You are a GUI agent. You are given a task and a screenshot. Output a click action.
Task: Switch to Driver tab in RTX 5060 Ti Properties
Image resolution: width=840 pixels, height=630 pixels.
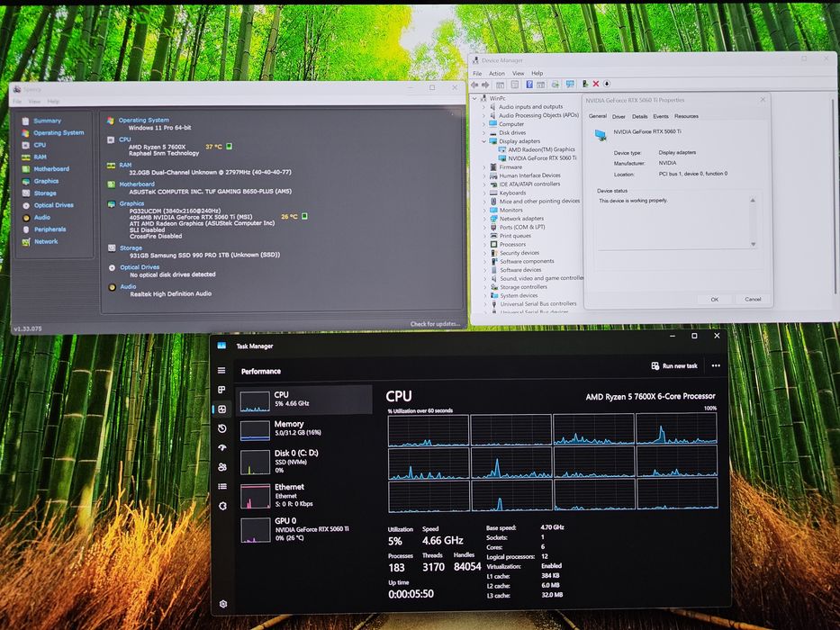(x=619, y=116)
